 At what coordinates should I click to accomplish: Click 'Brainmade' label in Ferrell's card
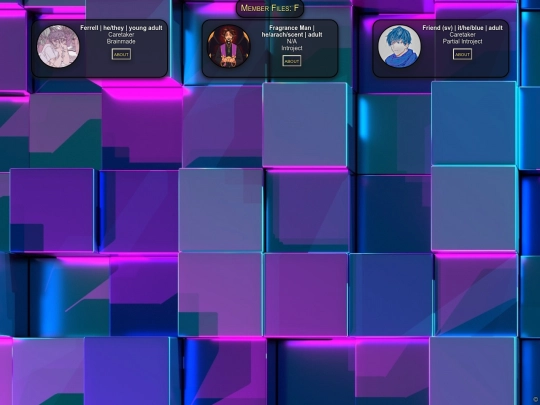point(121,41)
